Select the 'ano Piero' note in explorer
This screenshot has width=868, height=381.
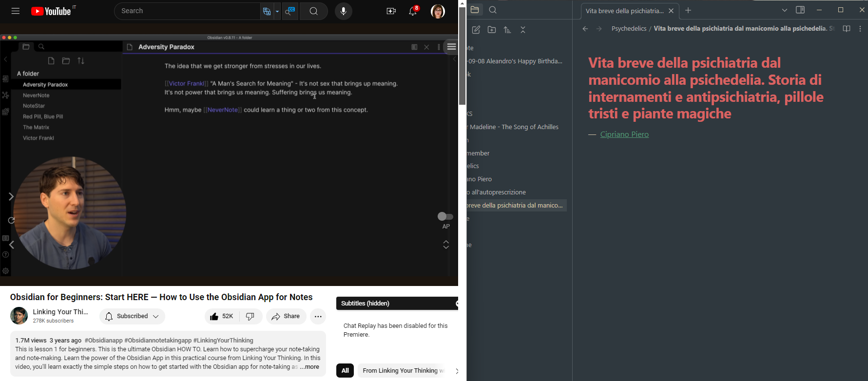[517, 179]
